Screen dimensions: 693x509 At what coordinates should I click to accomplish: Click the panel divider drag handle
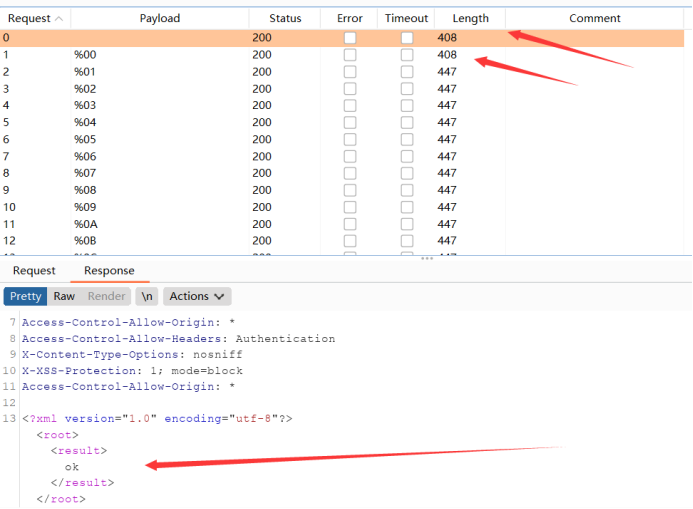pos(427,258)
